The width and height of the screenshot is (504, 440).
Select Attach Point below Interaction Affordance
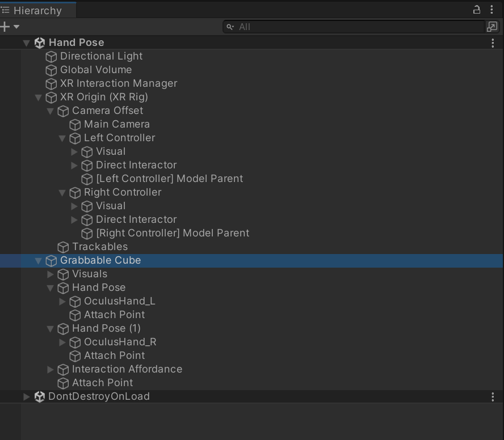(103, 383)
